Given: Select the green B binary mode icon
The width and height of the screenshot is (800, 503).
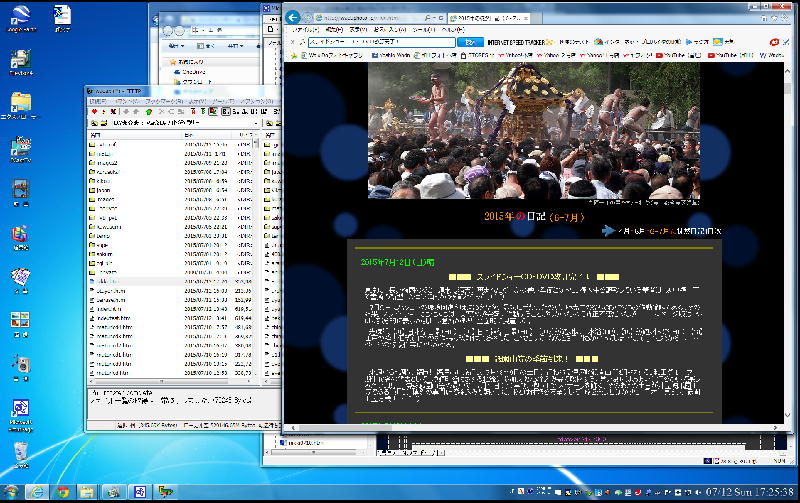Looking at the screenshot, I should (203, 111).
